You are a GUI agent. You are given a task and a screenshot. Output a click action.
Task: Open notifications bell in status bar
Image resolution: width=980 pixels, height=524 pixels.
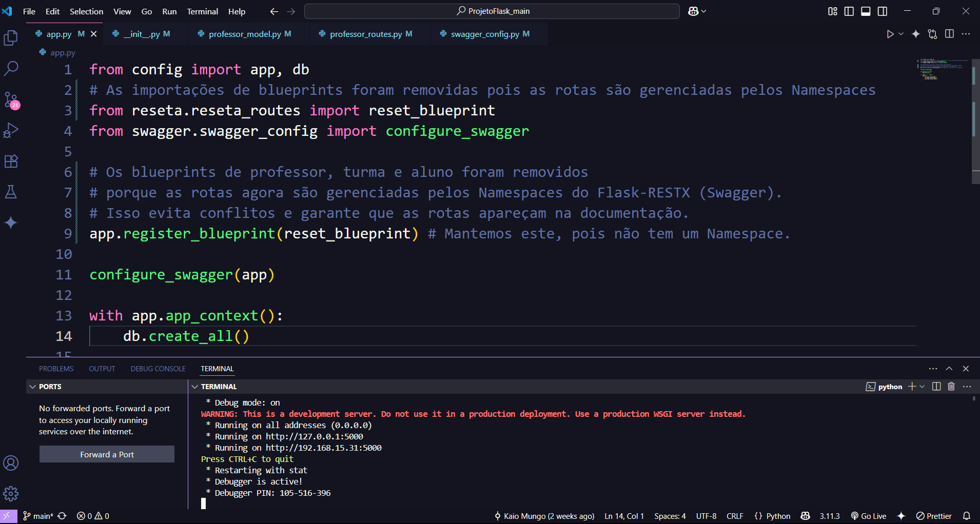967,516
